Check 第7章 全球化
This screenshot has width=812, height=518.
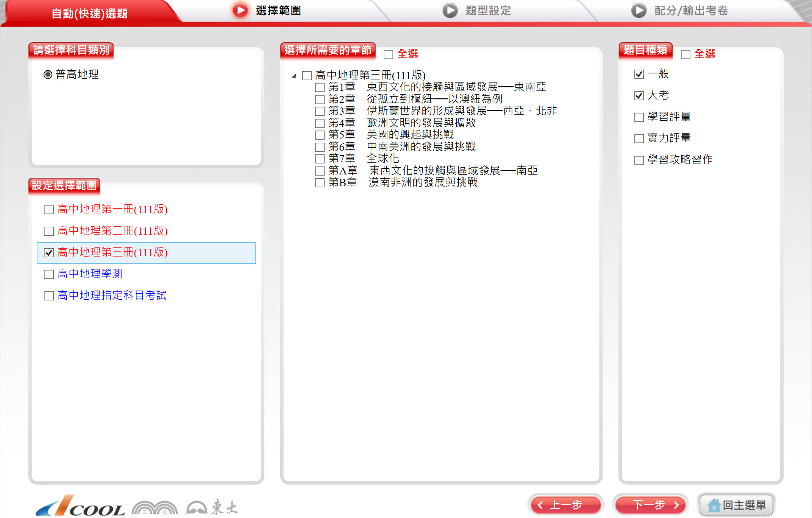[x=320, y=159]
